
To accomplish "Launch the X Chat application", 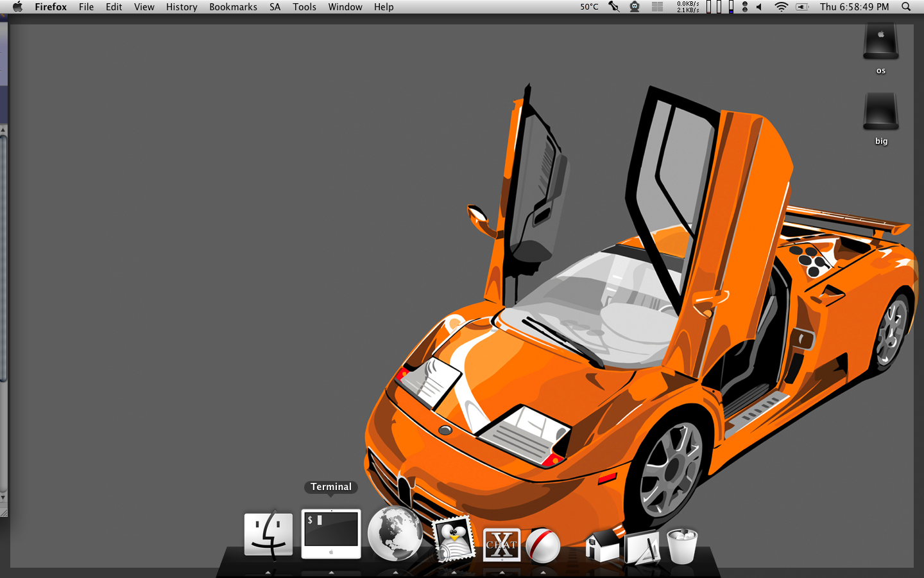I will [x=501, y=545].
